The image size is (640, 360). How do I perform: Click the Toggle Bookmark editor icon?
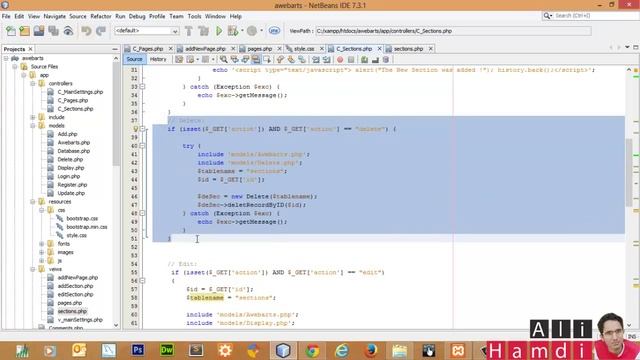pos(302,60)
